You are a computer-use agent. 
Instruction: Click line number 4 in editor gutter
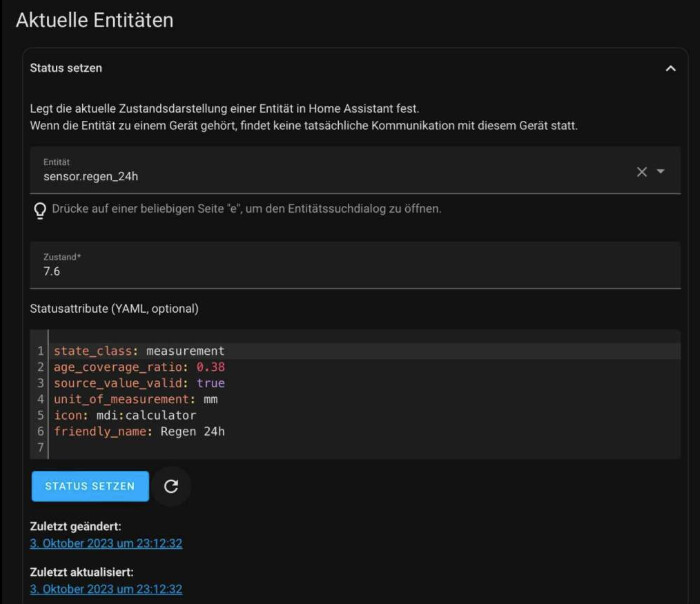(x=40, y=399)
